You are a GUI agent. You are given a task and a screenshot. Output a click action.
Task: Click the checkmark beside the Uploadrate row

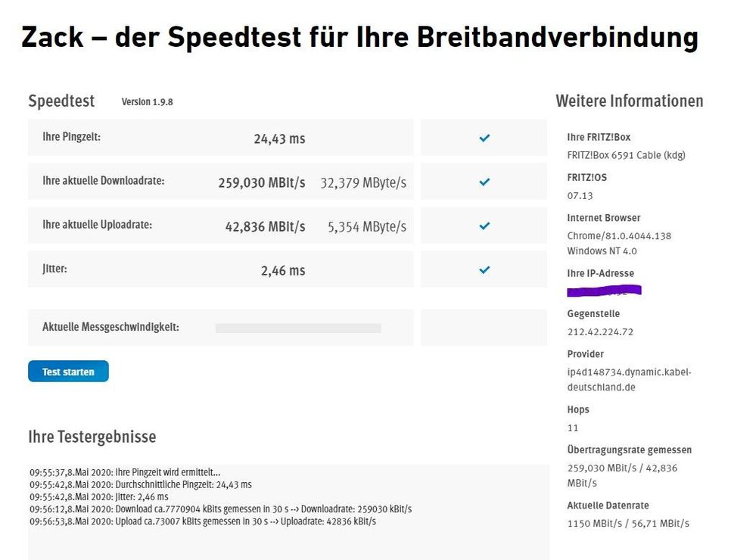[x=484, y=226]
